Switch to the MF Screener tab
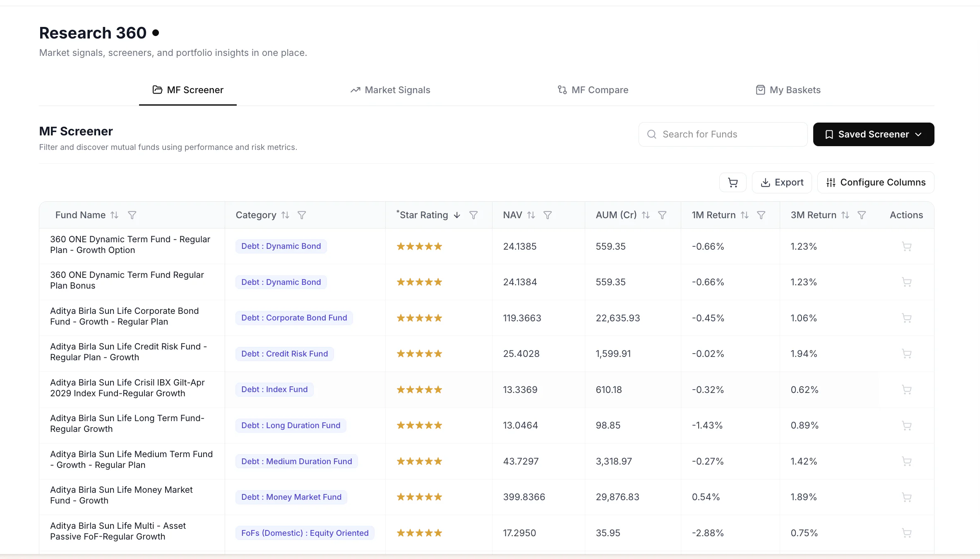The height and width of the screenshot is (559, 980). [188, 90]
